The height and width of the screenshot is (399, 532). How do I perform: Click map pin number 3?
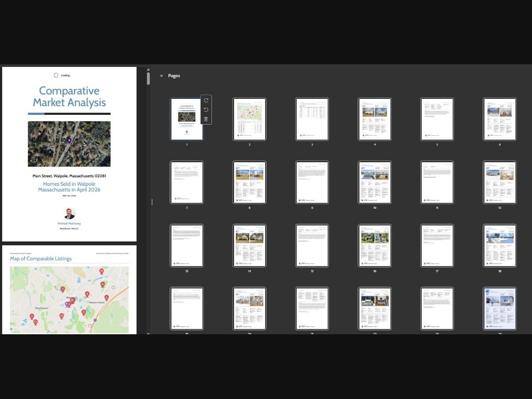coord(31,317)
